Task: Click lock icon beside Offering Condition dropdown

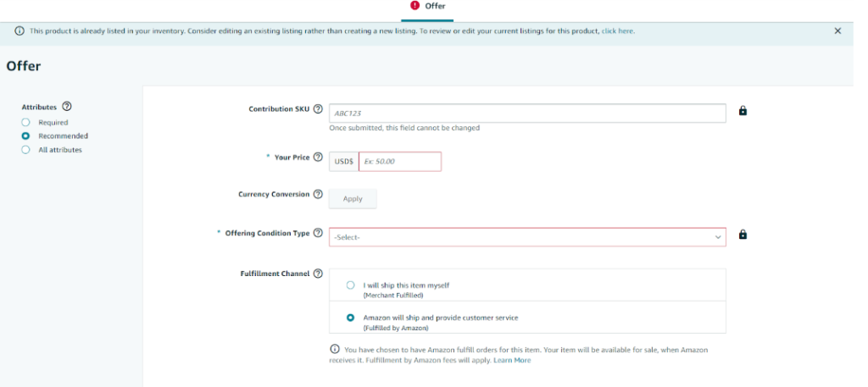Action: 743,235
